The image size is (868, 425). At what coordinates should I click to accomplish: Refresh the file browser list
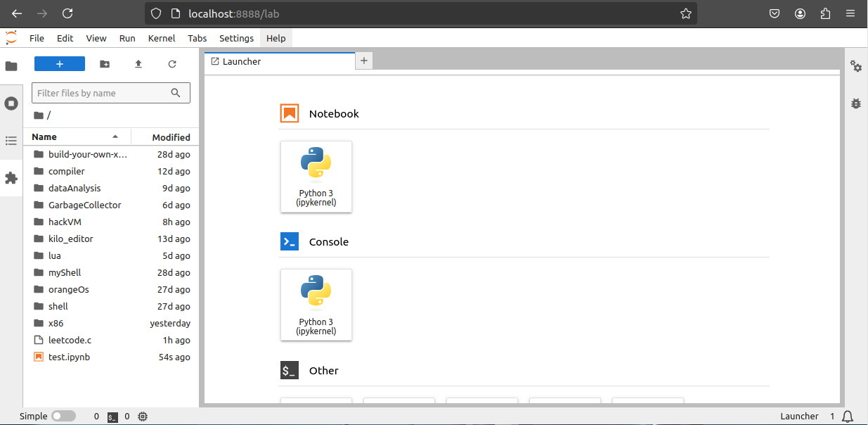pos(172,64)
